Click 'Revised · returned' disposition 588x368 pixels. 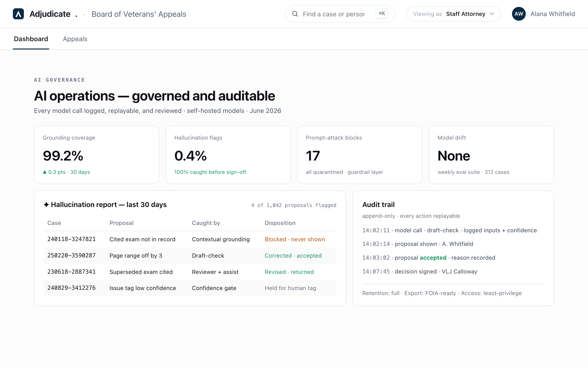pos(289,272)
